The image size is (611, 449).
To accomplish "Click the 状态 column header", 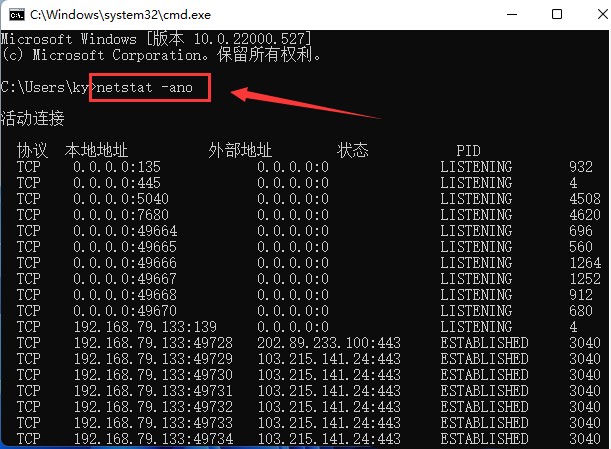I will click(x=353, y=151).
